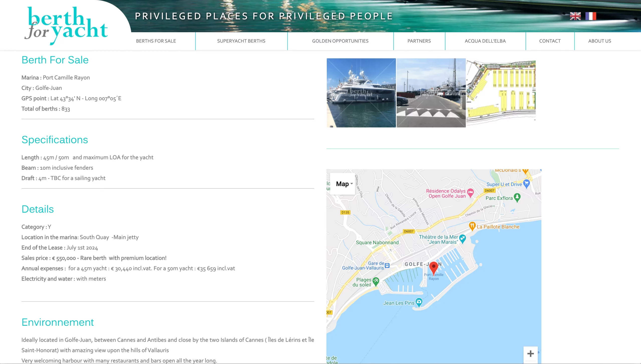
Task: Click the 'Draft : 4m' line
Action: [x=63, y=178]
